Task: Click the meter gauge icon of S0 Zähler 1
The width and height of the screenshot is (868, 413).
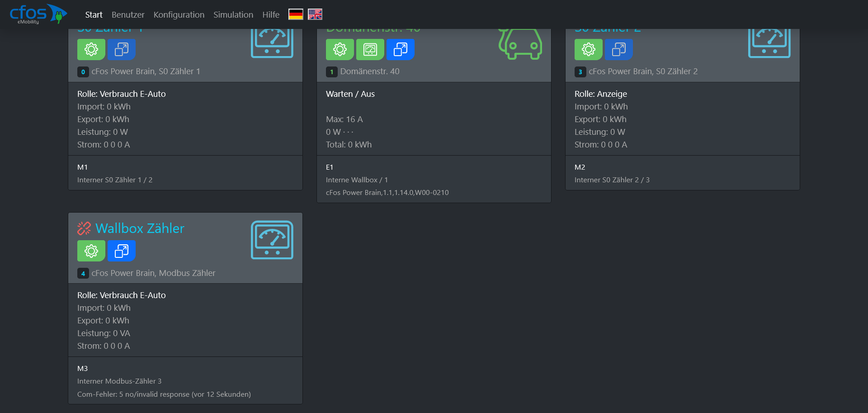Action: pos(272,43)
